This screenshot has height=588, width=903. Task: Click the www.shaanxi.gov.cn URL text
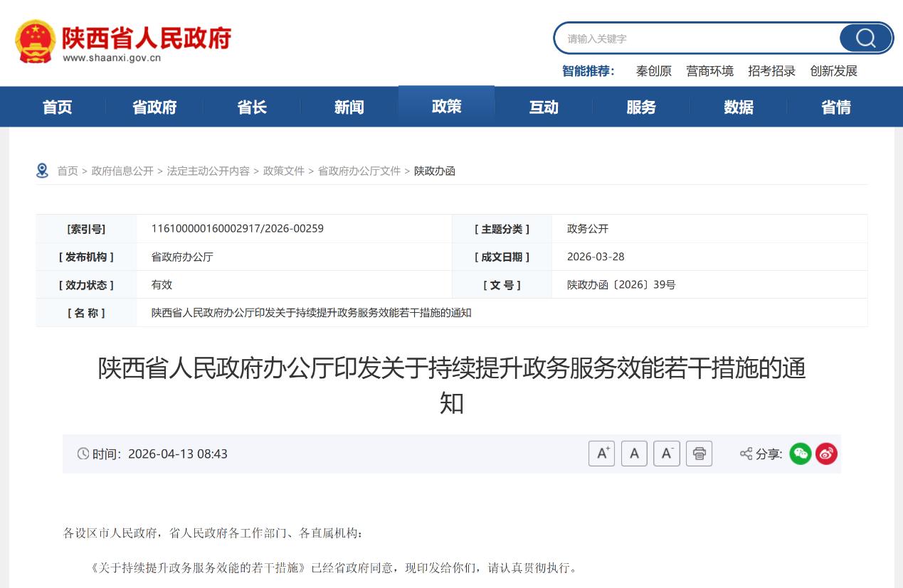tap(112, 58)
